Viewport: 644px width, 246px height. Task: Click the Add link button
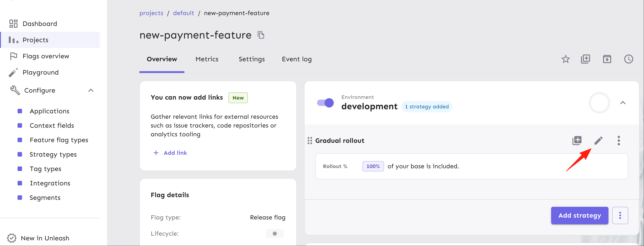pyautogui.click(x=170, y=153)
